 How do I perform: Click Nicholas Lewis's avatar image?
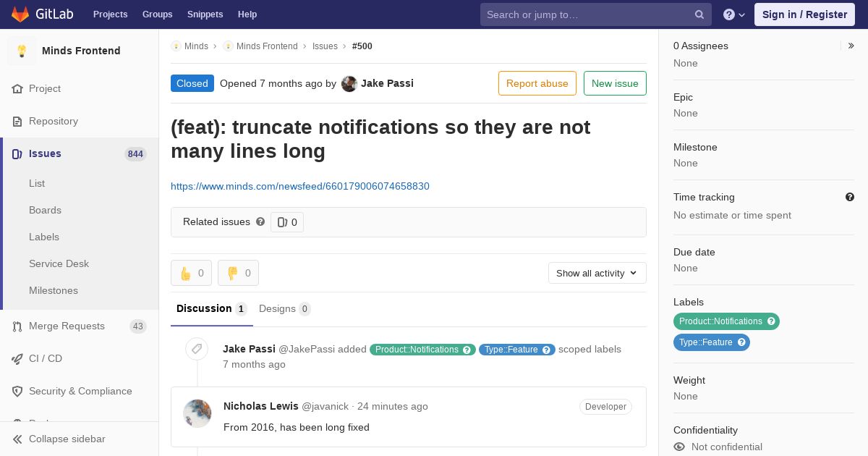tap(197, 413)
